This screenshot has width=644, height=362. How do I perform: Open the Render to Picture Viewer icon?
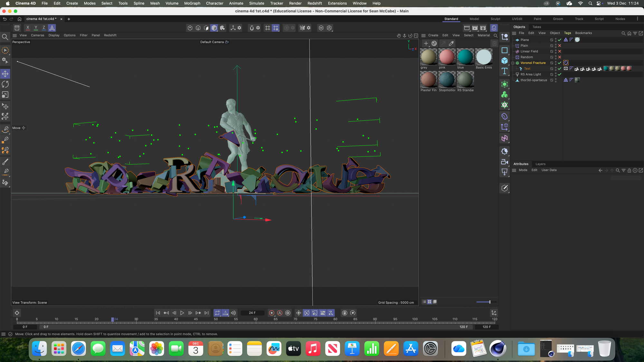click(x=475, y=28)
